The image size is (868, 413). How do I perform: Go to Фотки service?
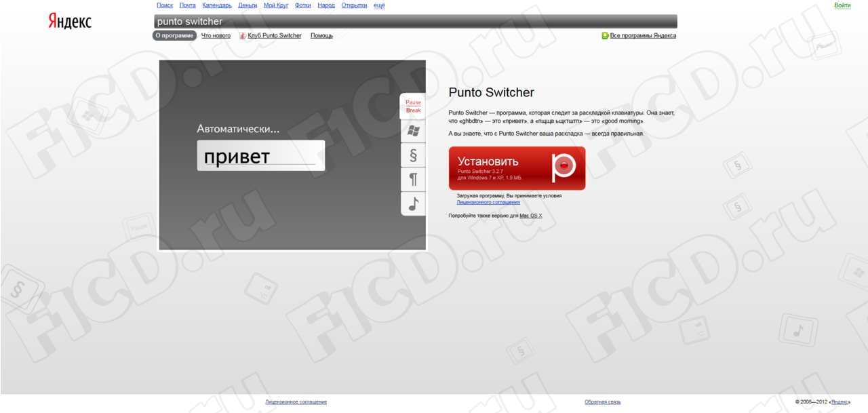(x=303, y=5)
